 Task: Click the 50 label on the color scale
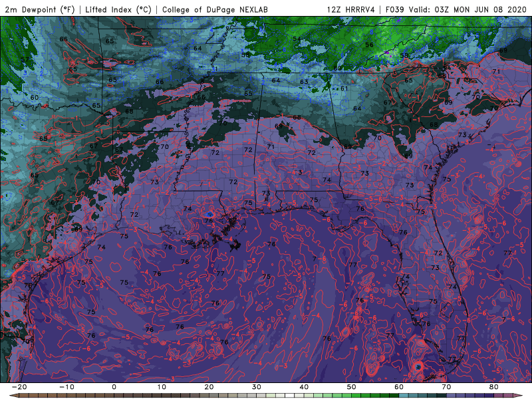(352, 387)
